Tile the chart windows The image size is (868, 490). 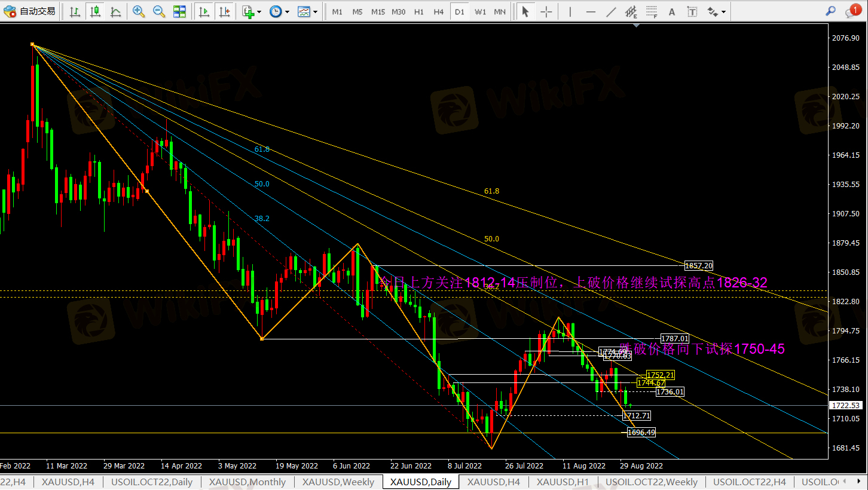click(179, 11)
